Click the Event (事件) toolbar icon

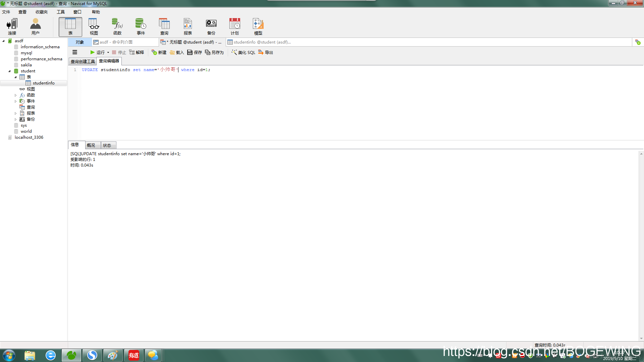[141, 26]
